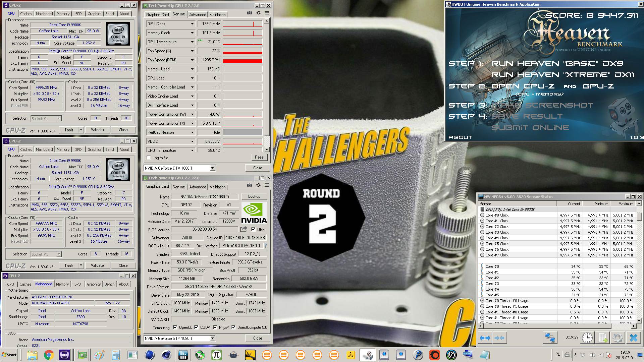The height and width of the screenshot is (362, 644).
Task: Click the purple CPU-Z chip icon on taskbar
Action: point(64,355)
